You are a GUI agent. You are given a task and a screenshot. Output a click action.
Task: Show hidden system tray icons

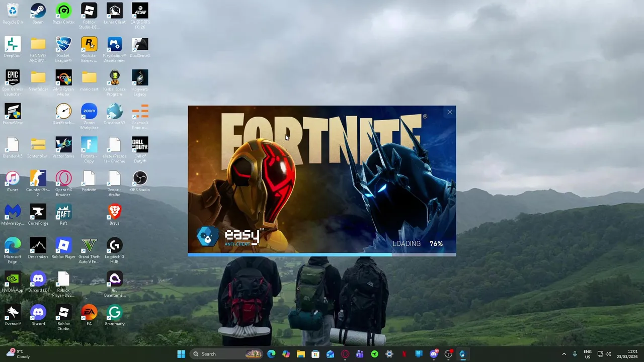(x=564, y=354)
